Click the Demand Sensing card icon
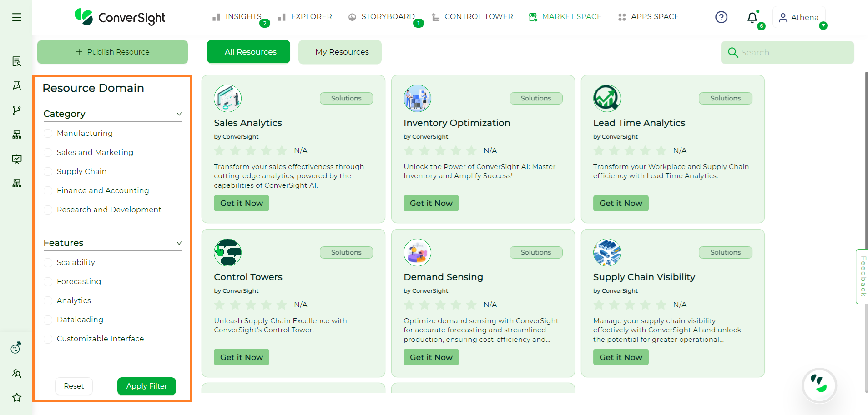Image resolution: width=868 pixels, height=415 pixels. [x=417, y=252]
